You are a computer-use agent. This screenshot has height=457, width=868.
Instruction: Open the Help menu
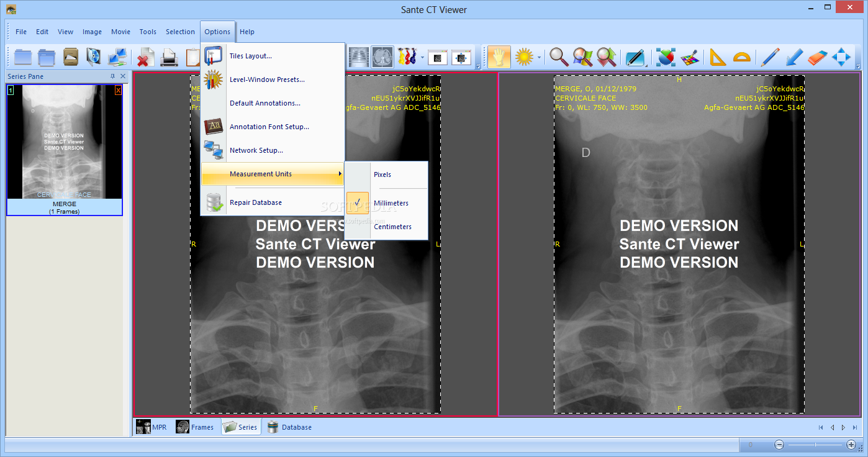click(247, 32)
